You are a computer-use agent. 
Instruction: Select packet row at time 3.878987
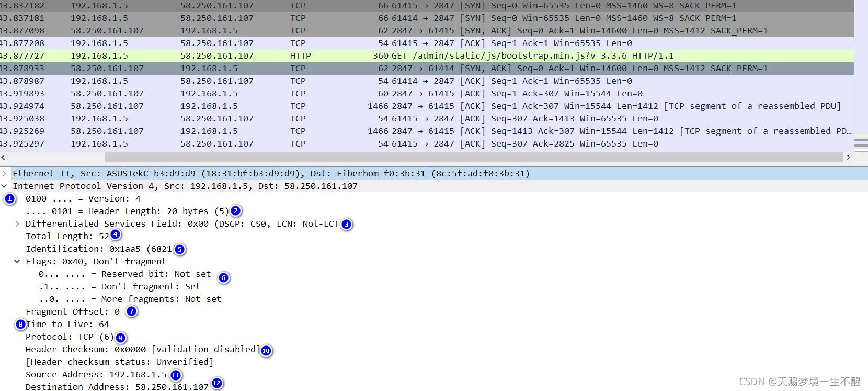(427, 81)
